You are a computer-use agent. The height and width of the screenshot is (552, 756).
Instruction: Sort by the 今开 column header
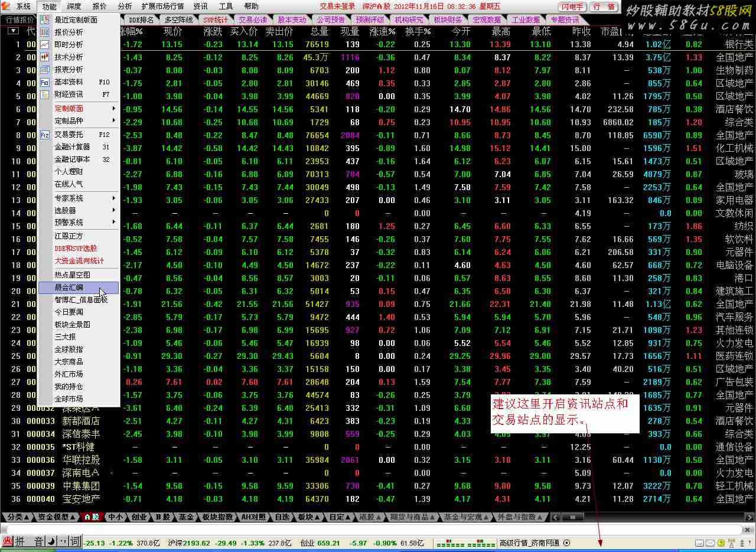[461, 31]
